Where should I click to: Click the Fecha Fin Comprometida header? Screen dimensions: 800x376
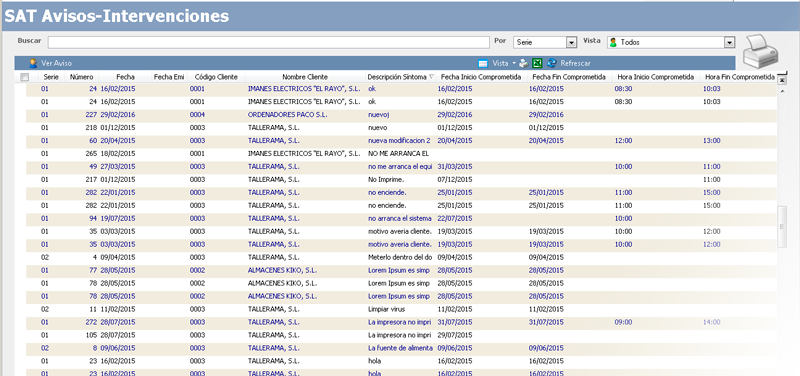569,77
